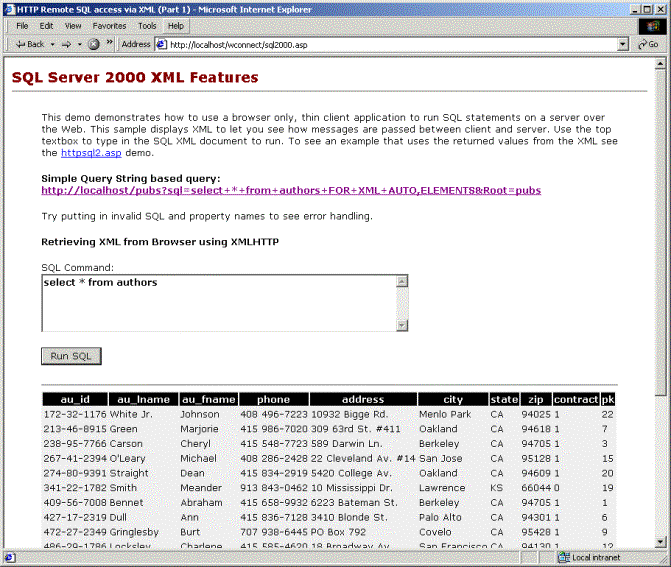This screenshot has width=671, height=567.
Task: Open the View menu
Action: tap(73, 26)
